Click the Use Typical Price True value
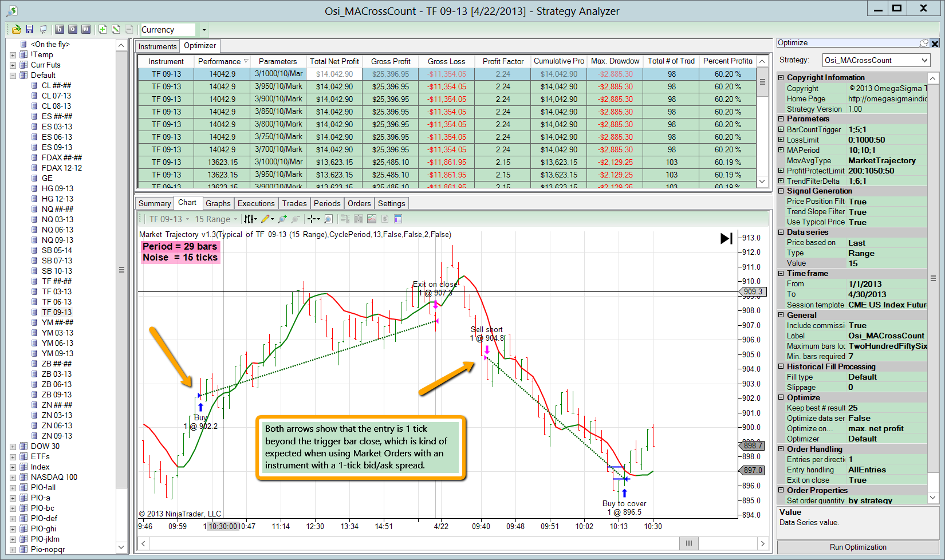The width and height of the screenshot is (945, 560). tap(887, 222)
